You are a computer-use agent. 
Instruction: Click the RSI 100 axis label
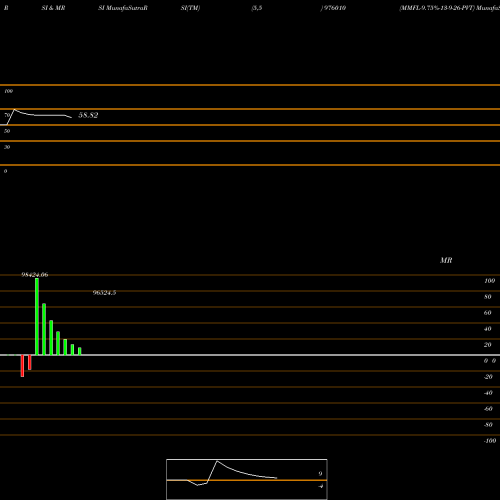click(x=9, y=91)
